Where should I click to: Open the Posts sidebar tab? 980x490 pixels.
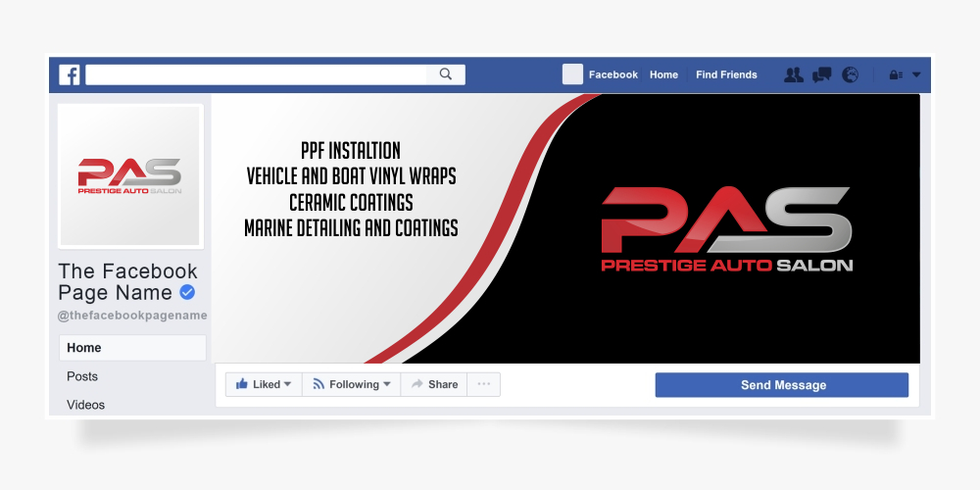[82, 376]
